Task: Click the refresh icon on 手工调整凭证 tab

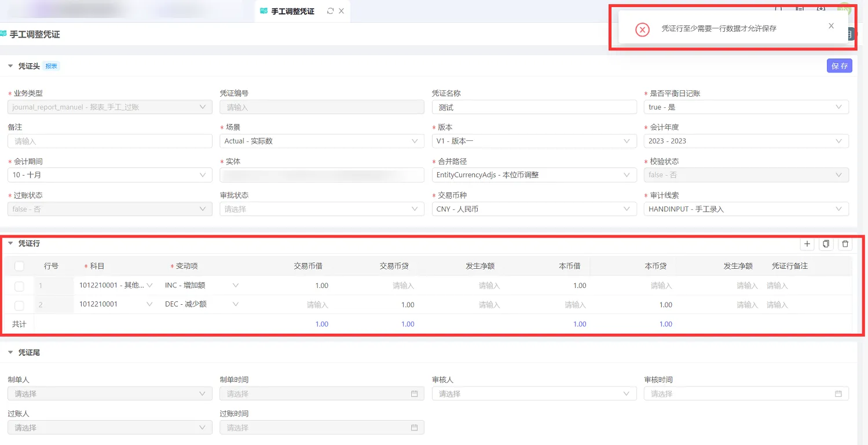Action: click(x=331, y=11)
